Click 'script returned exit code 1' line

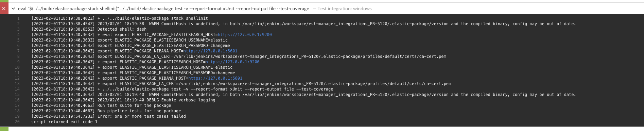click(x=64, y=122)
